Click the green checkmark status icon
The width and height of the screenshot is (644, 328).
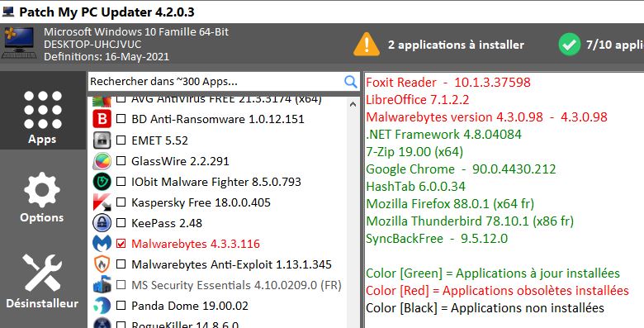coord(569,44)
